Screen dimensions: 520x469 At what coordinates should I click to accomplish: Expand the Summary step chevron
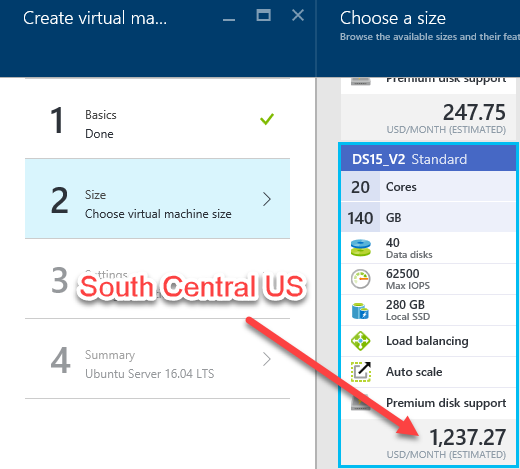point(267,359)
